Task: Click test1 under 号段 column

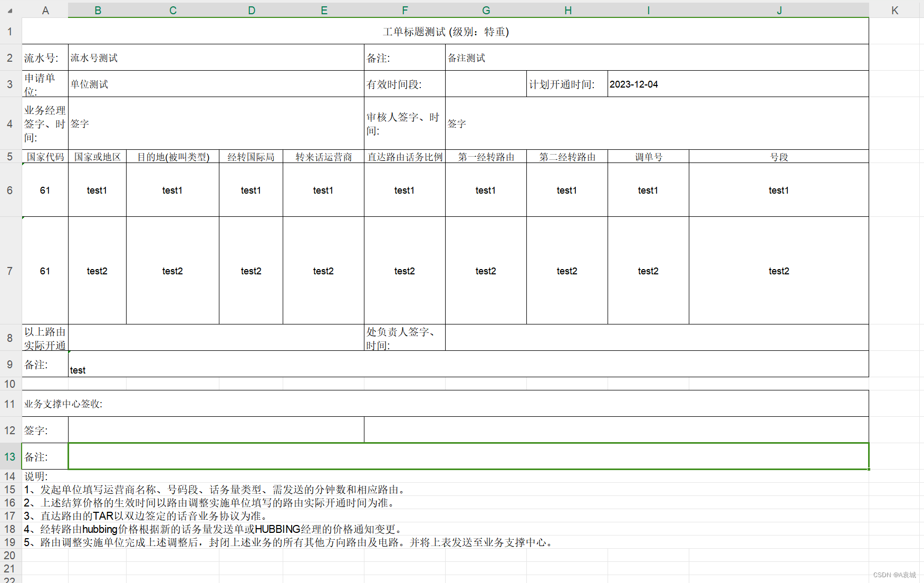Action: [779, 190]
